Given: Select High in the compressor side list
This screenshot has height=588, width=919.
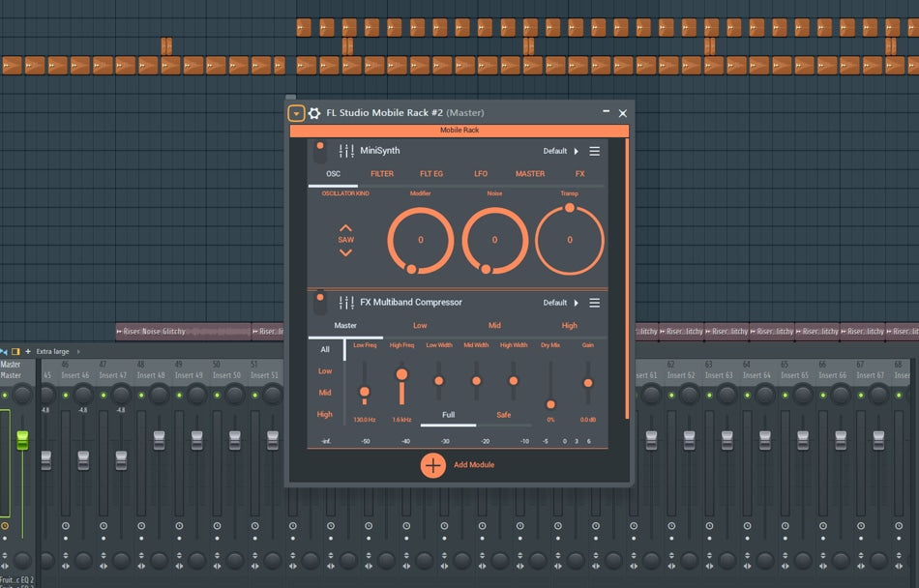Looking at the screenshot, I should [x=325, y=415].
